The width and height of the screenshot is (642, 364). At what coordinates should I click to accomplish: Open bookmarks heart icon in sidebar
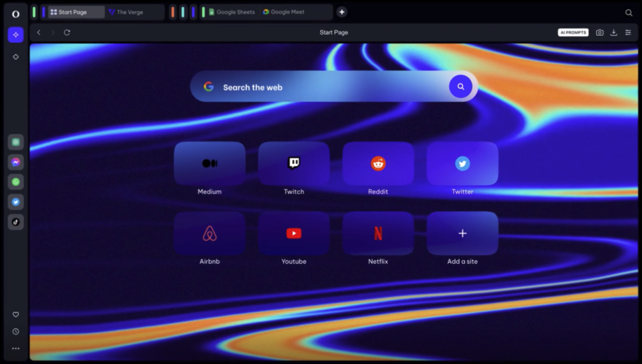16,314
